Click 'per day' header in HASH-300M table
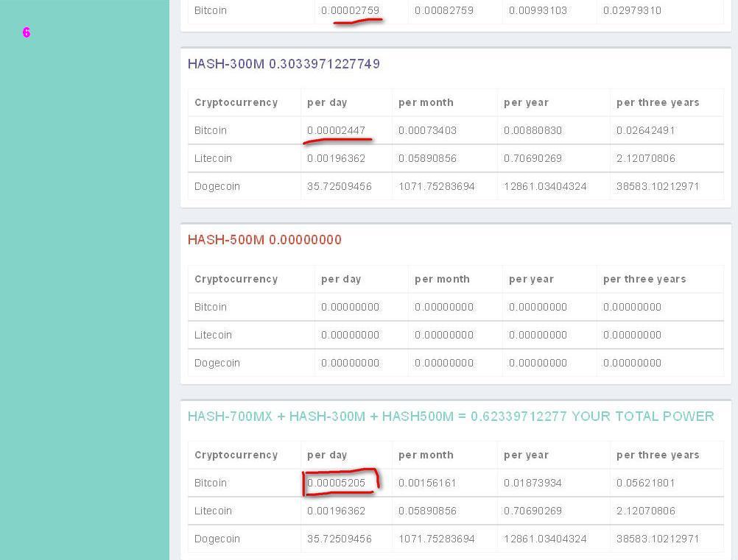This screenshot has width=738, height=560. 327,102
